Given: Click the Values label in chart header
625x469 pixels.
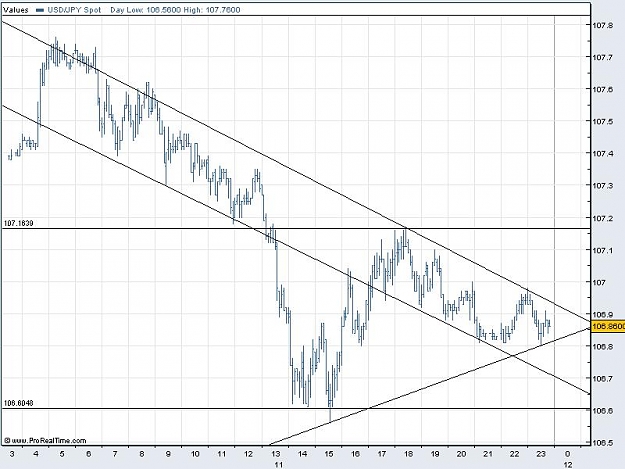Looking at the screenshot, I should (x=16, y=10).
